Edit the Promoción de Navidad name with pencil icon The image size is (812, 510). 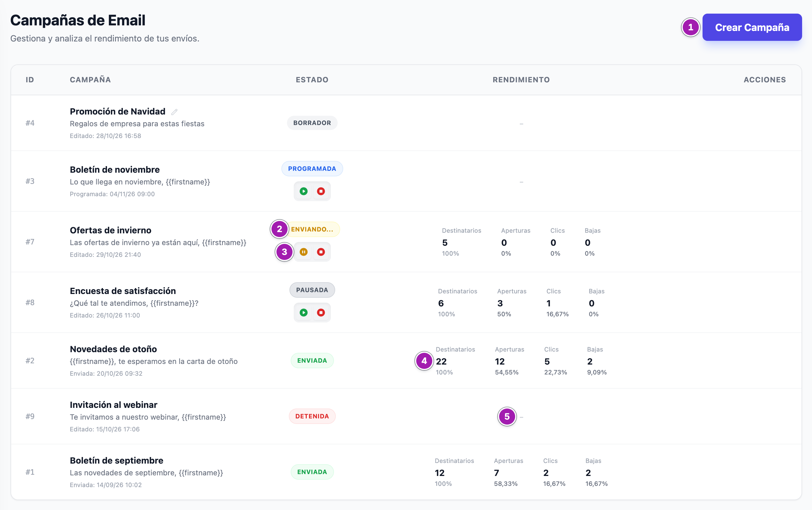coord(174,112)
